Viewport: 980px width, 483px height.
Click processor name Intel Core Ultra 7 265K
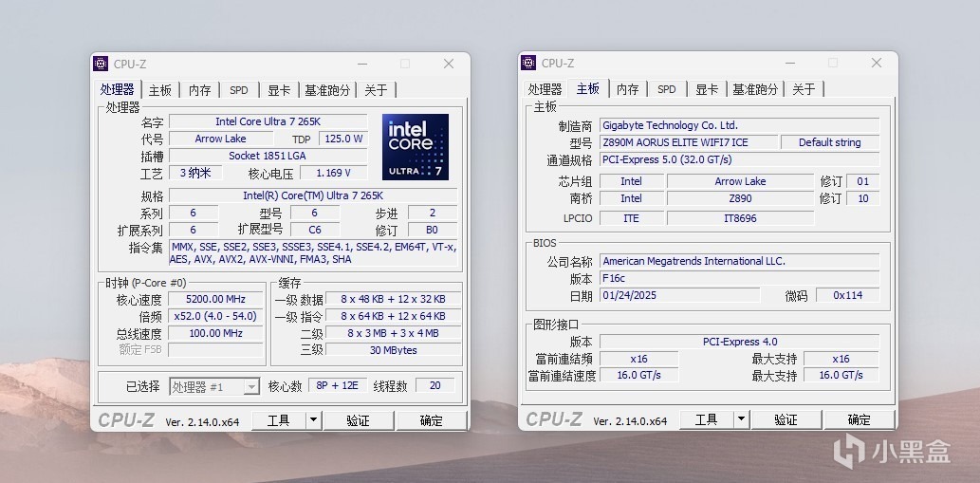tap(268, 121)
